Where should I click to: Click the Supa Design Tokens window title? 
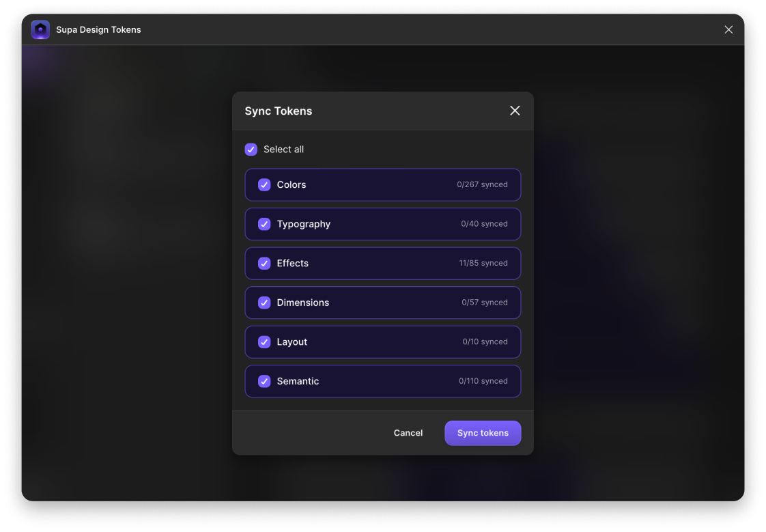click(x=98, y=30)
